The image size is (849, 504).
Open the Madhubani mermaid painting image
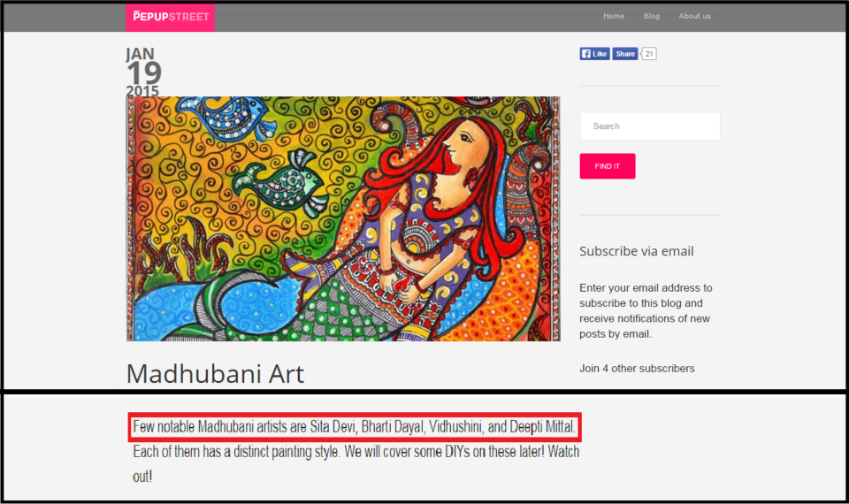pyautogui.click(x=343, y=218)
